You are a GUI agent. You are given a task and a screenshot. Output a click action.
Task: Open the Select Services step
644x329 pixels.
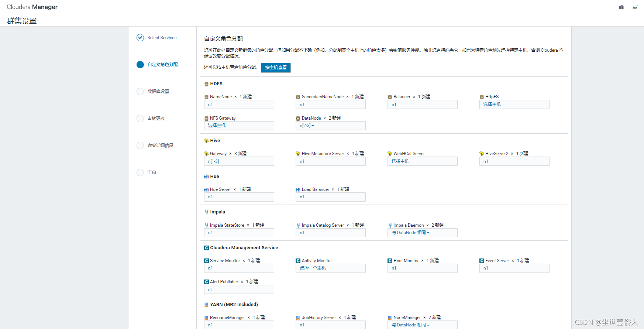162,38
